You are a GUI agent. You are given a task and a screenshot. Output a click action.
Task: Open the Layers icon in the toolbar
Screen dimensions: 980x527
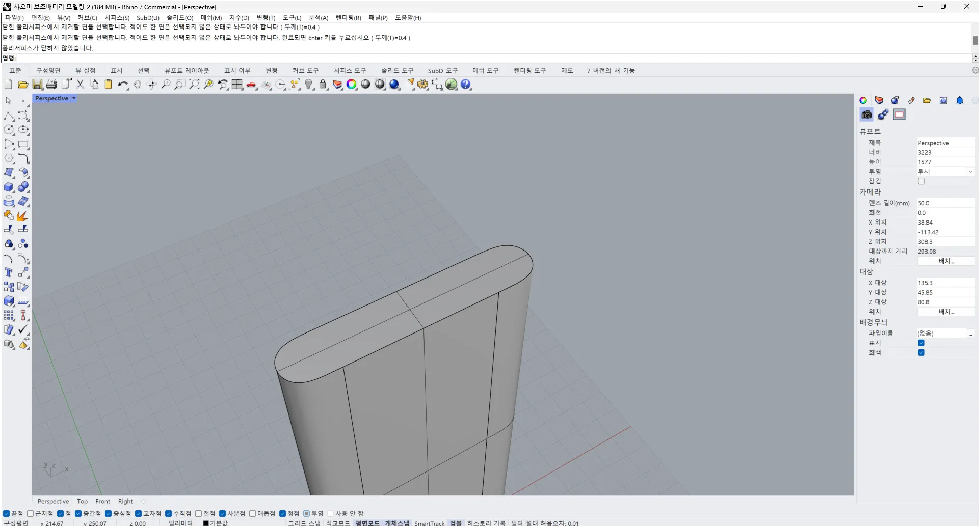coord(337,85)
